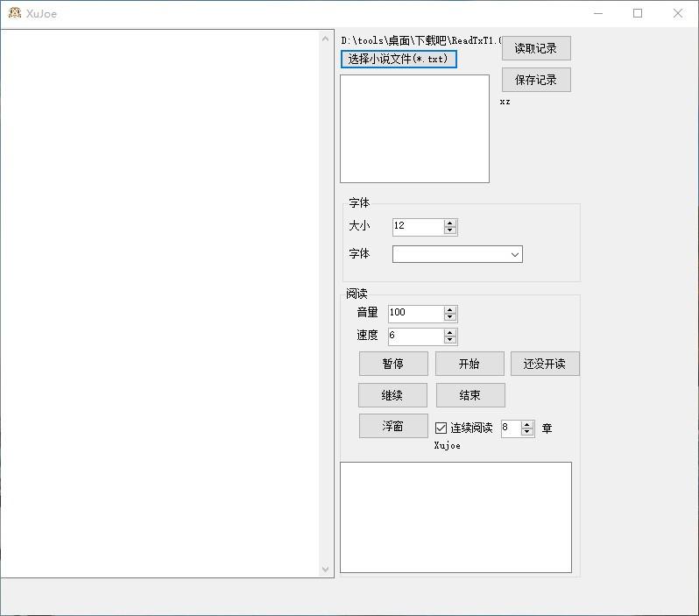Start reading with the 开始 button
Image resolution: width=699 pixels, height=616 pixels.
[x=470, y=364]
